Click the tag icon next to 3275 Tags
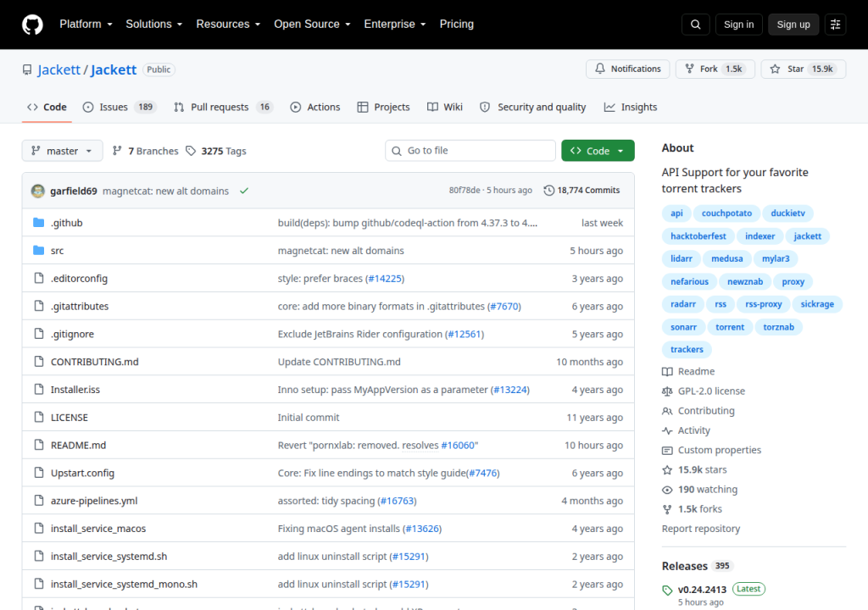The width and height of the screenshot is (868, 610). (191, 151)
